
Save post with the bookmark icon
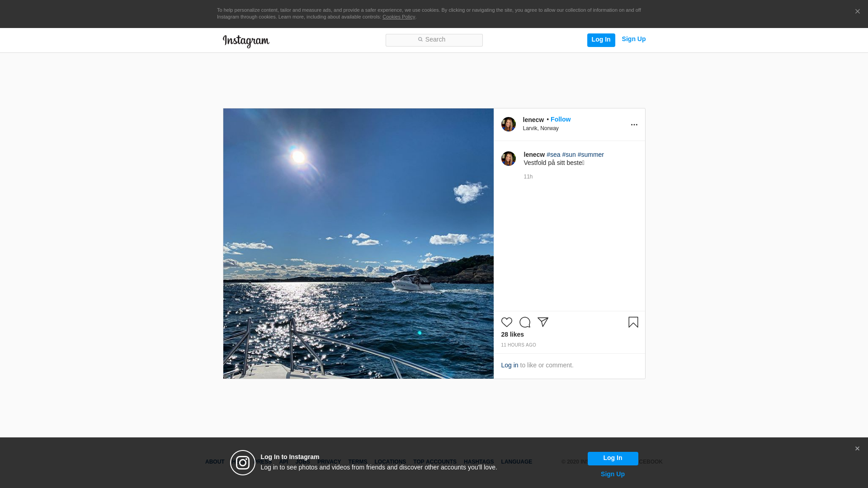(633, 322)
